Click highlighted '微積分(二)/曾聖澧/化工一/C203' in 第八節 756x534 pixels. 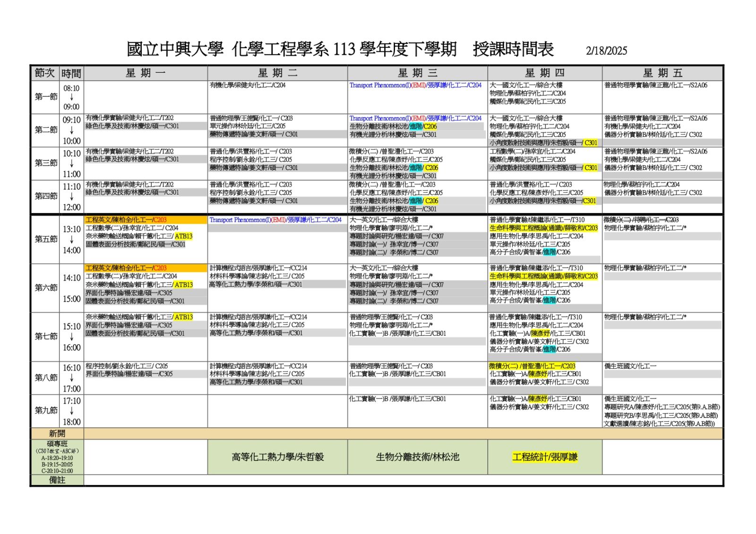[x=532, y=366]
